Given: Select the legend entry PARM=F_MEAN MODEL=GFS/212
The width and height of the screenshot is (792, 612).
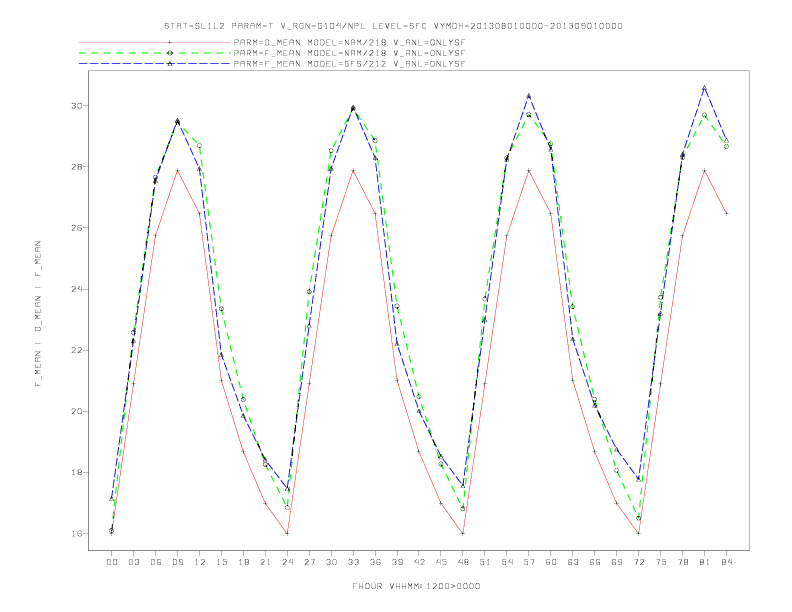Looking at the screenshot, I should point(349,64).
